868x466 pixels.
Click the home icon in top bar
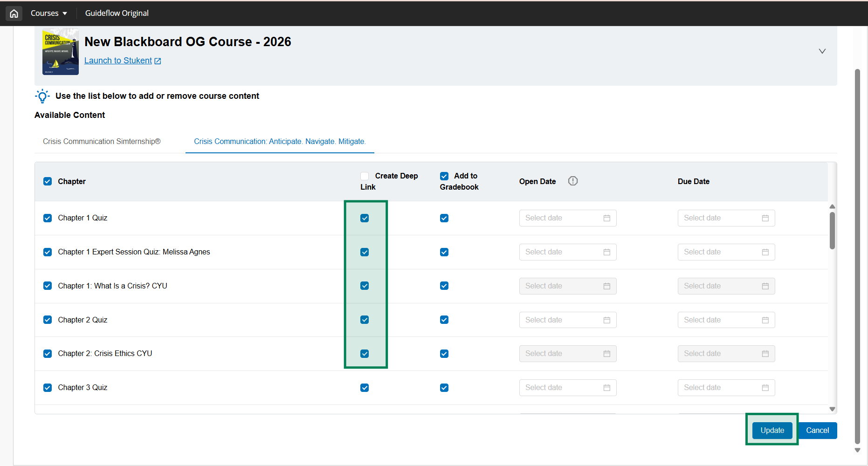(14, 14)
